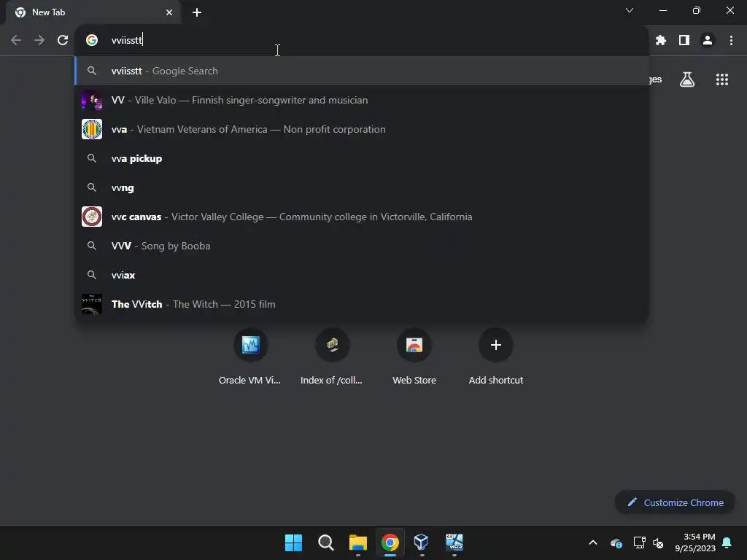Click the cloud sync tray icon
This screenshot has width=747, height=560.
(616, 542)
